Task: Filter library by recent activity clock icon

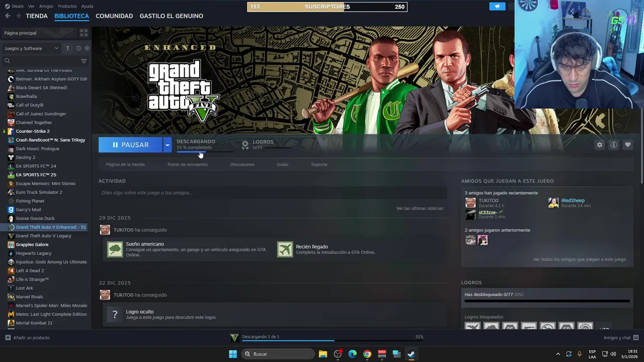Action: tap(78, 48)
